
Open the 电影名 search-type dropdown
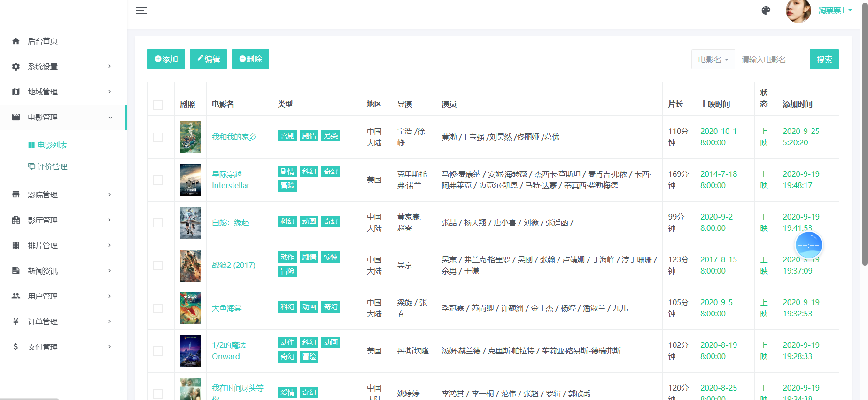(x=713, y=60)
